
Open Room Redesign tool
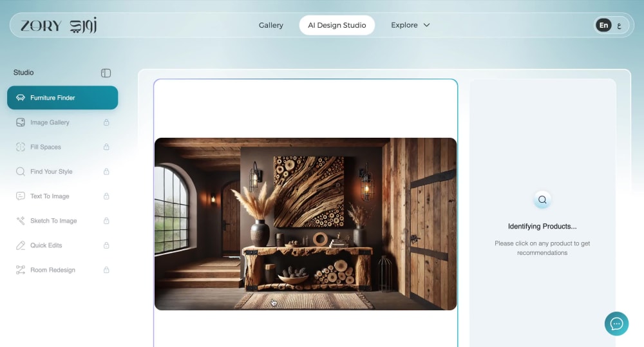[x=62, y=270]
